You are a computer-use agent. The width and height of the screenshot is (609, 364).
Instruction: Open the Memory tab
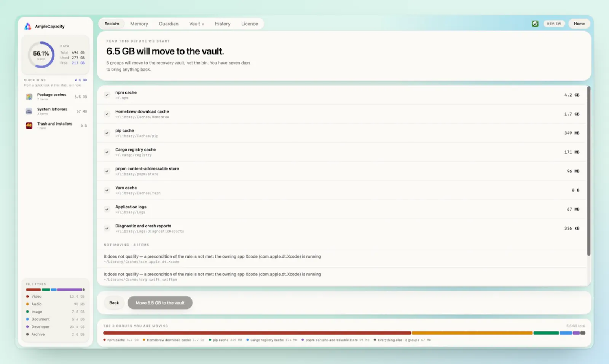coord(139,24)
